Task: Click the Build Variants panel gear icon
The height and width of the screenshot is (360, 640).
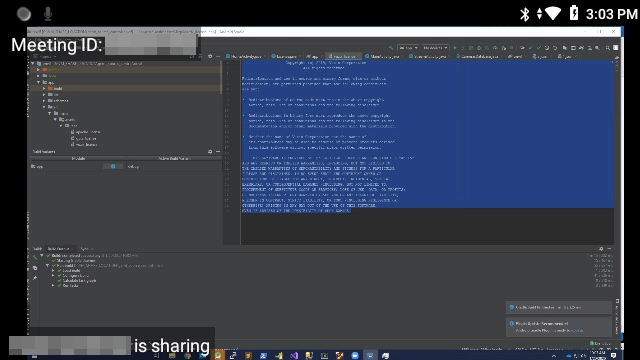Action: 210,151
